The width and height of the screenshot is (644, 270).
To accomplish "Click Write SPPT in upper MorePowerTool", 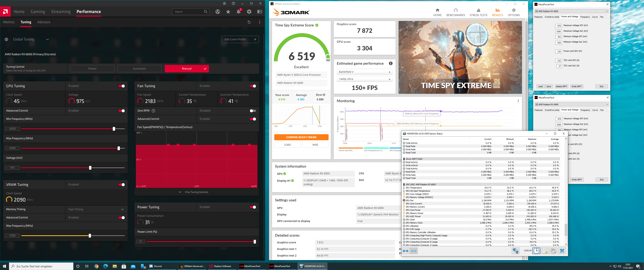I will click(576, 86).
